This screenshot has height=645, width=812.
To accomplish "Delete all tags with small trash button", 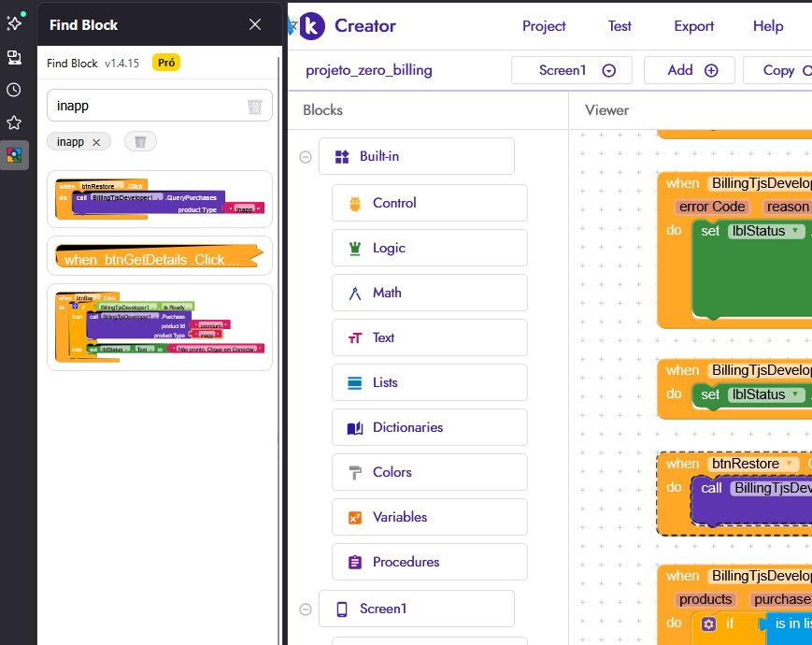I will tap(140, 141).
